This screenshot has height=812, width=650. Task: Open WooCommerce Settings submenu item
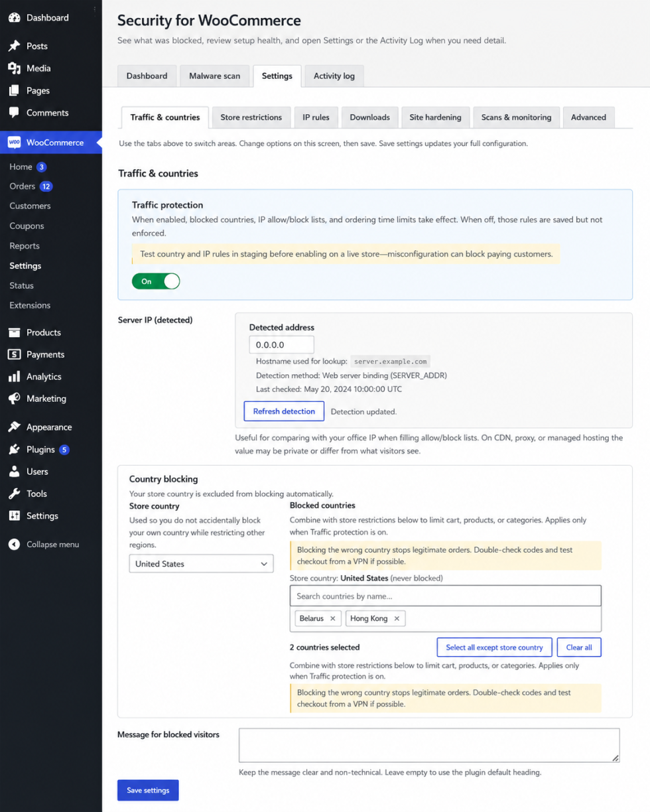[x=25, y=266]
